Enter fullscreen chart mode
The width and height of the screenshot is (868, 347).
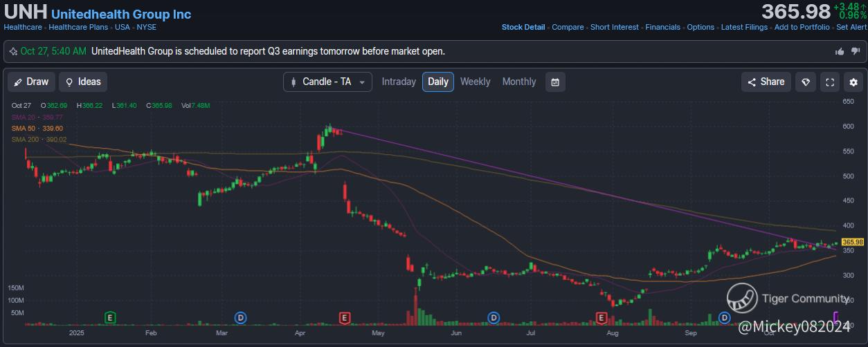830,82
